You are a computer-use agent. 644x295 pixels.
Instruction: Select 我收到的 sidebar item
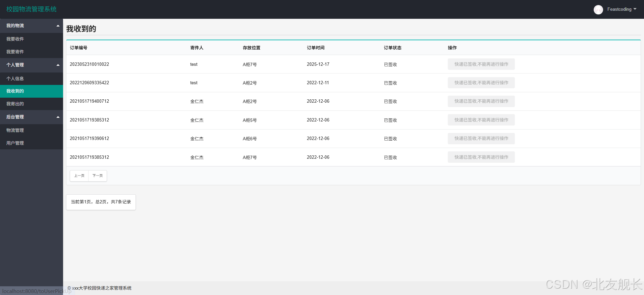32,91
